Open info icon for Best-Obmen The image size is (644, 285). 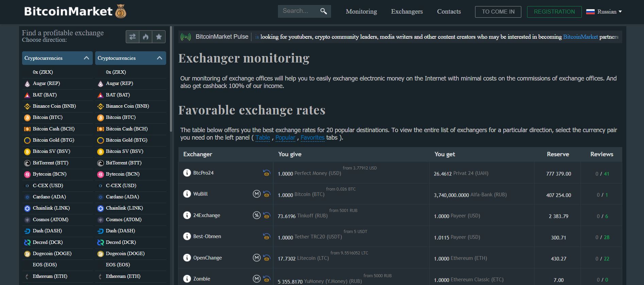[187, 236]
